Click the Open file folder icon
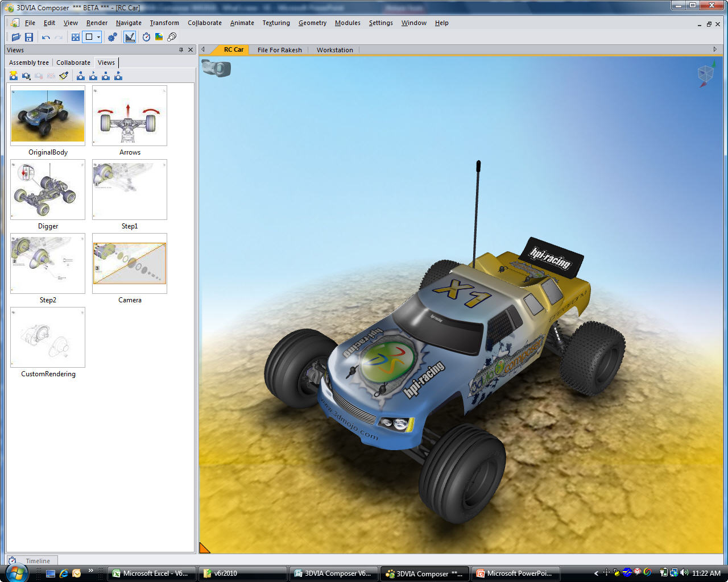Image resolution: width=728 pixels, height=582 pixels. point(16,37)
